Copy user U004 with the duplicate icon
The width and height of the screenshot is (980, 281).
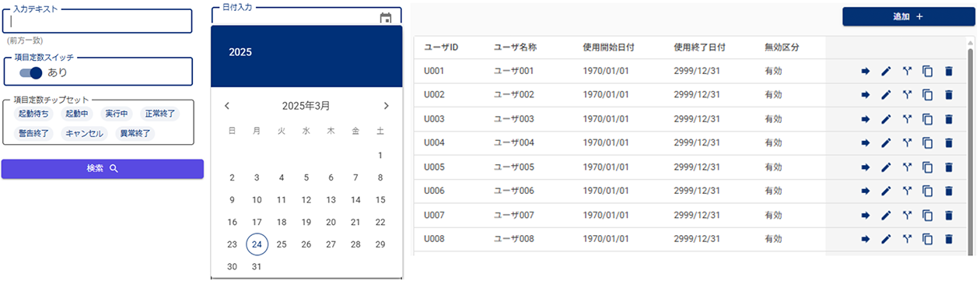(927, 143)
